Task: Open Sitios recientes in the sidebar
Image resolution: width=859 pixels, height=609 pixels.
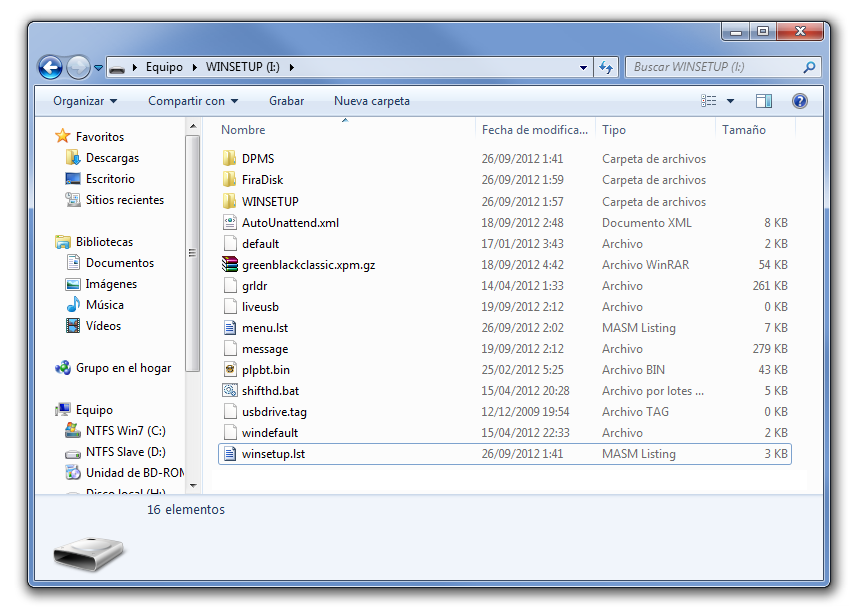Action: (124, 200)
